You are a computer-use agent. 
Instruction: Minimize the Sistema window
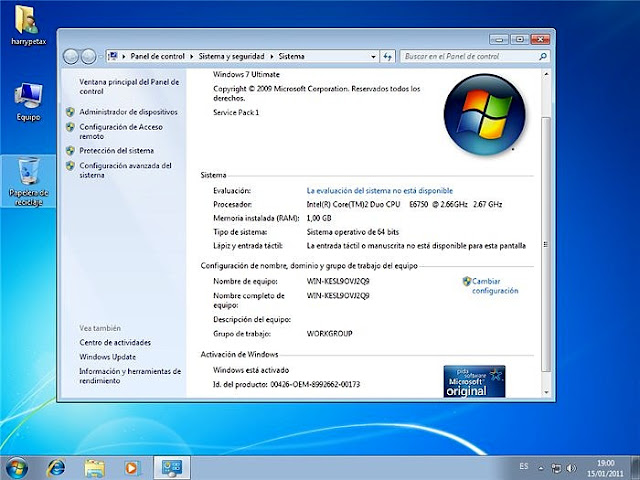coord(499,39)
